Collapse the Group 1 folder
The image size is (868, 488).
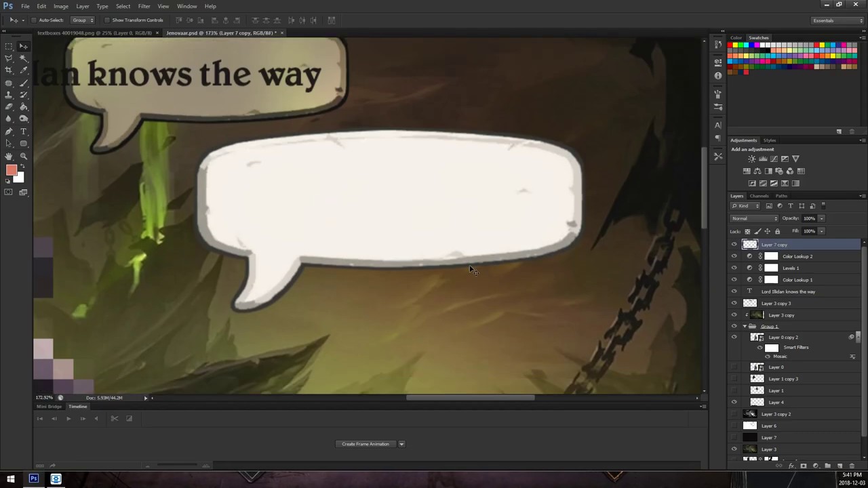(x=745, y=327)
